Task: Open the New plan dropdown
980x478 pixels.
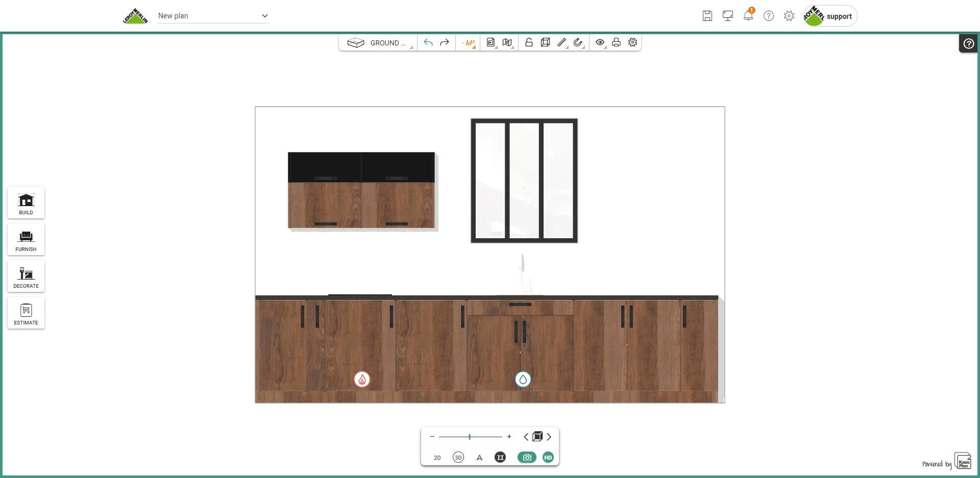Action: click(x=213, y=16)
